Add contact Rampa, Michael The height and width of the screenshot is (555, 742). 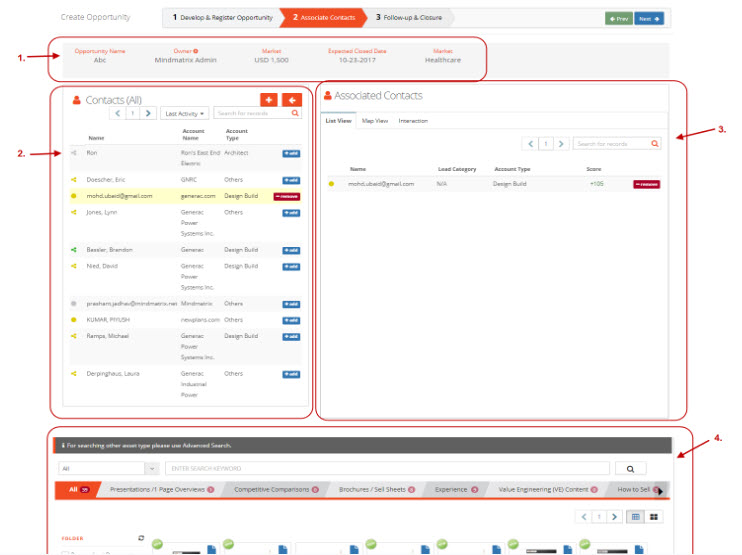click(291, 337)
